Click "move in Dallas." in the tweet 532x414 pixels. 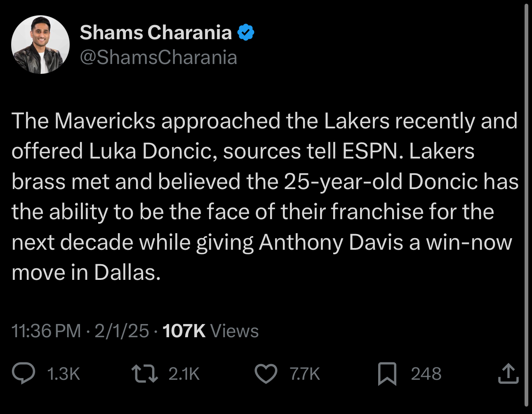[x=86, y=272]
